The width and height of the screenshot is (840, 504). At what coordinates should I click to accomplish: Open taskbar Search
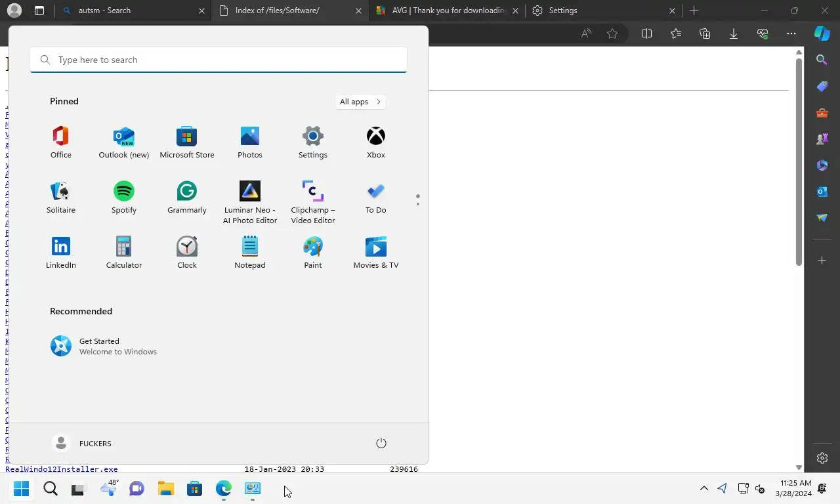[x=51, y=489]
